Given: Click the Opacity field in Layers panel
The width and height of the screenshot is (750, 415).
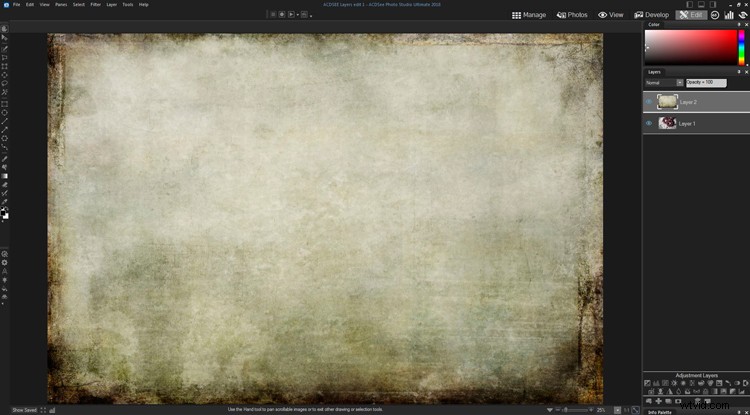Looking at the screenshot, I should pos(706,82).
